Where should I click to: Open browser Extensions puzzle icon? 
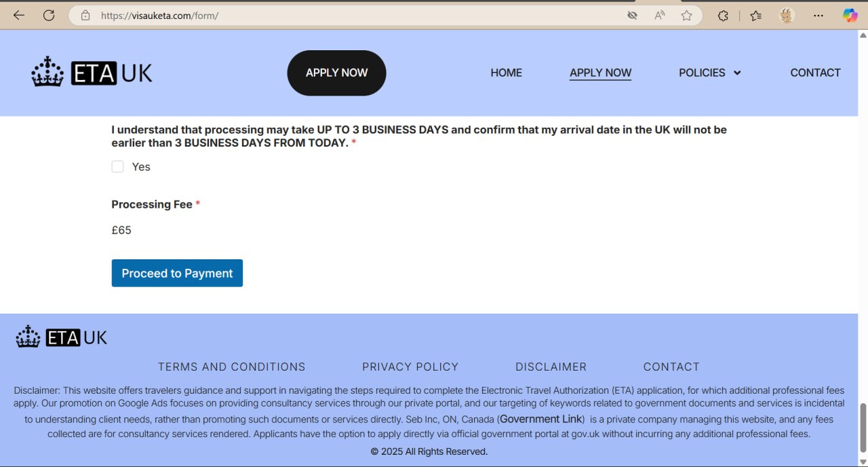pyautogui.click(x=723, y=15)
